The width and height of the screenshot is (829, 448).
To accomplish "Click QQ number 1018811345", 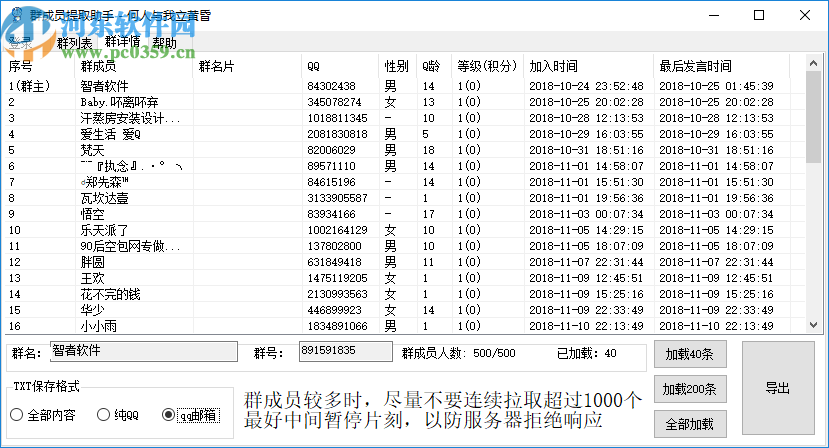I will (337, 118).
